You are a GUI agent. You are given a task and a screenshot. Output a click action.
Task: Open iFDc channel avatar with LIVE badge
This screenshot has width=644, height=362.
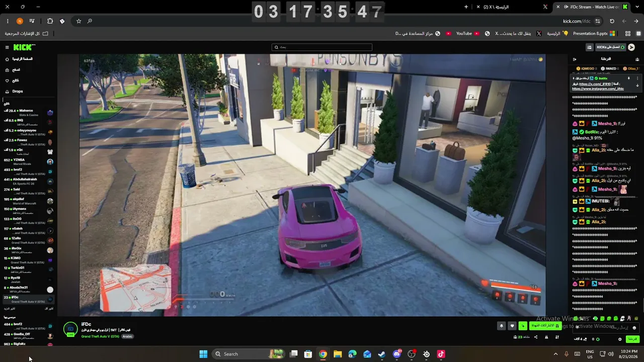70,329
